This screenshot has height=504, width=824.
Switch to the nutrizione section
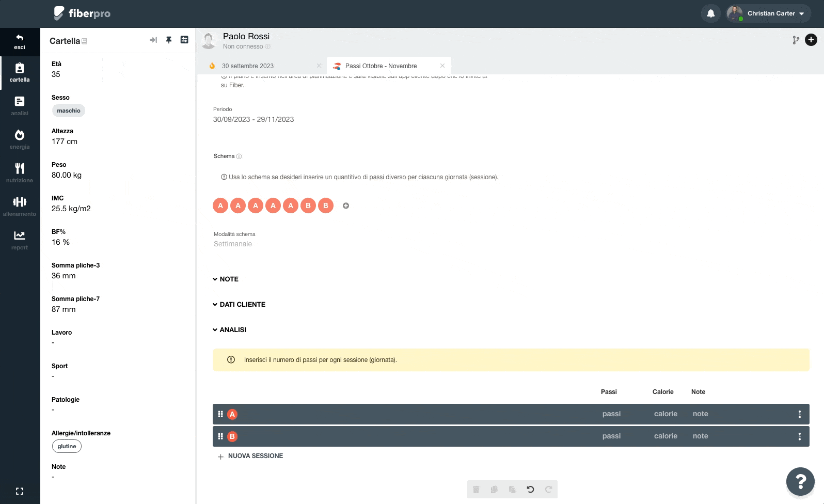pyautogui.click(x=20, y=173)
